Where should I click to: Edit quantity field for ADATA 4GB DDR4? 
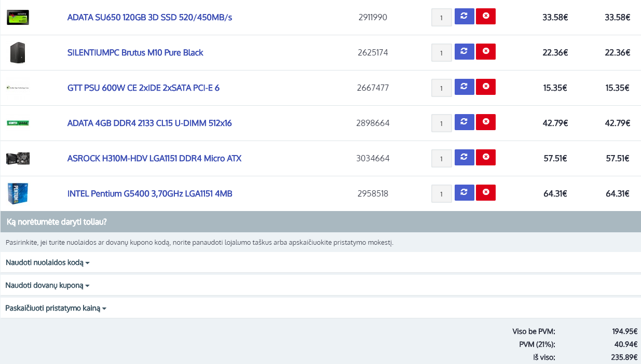pos(442,123)
